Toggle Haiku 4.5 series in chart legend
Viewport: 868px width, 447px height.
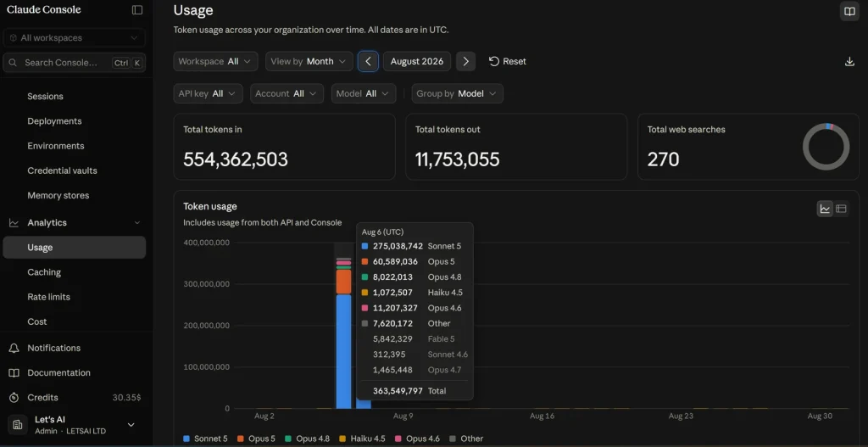tap(362, 439)
